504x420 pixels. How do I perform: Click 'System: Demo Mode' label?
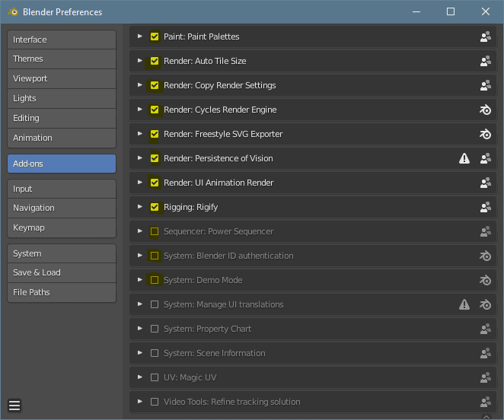point(203,280)
